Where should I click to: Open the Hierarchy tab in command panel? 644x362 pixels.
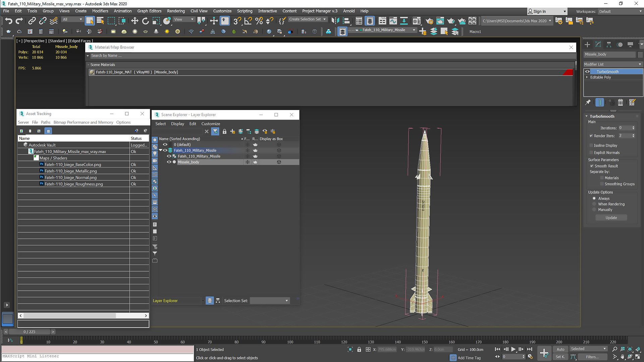click(609, 44)
